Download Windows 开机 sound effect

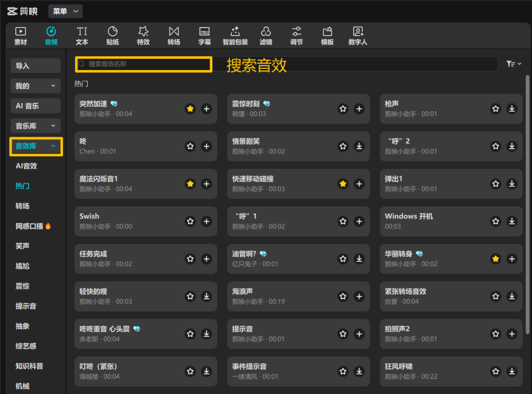click(512, 221)
